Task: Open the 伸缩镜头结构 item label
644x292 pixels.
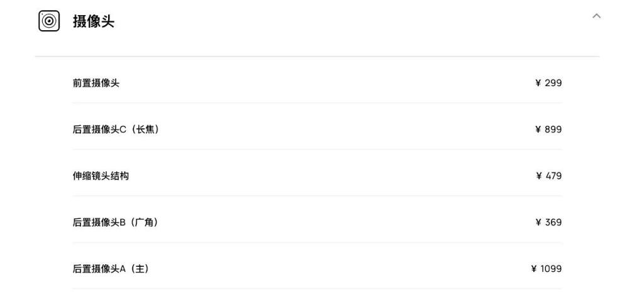Action: [x=101, y=176]
